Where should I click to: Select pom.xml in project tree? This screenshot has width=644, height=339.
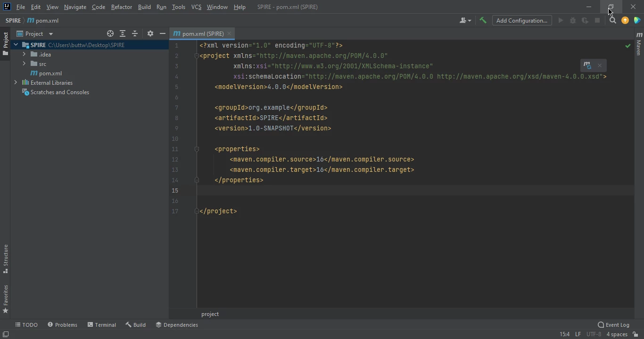click(x=46, y=73)
